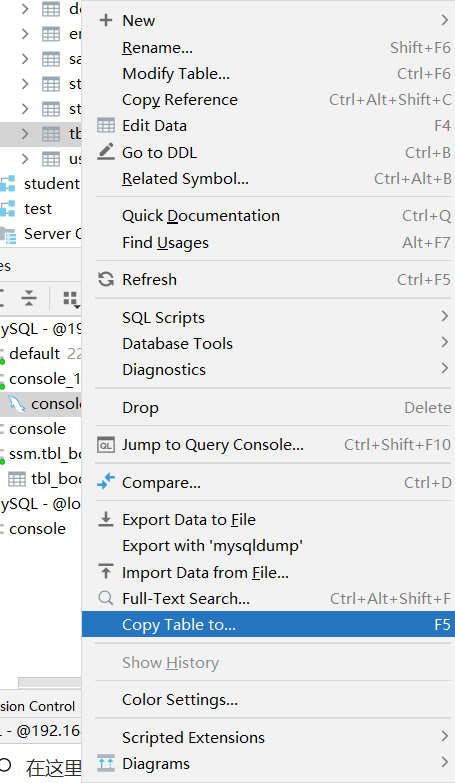Open the New submenu arrow
The image size is (455, 783).
[x=445, y=20]
